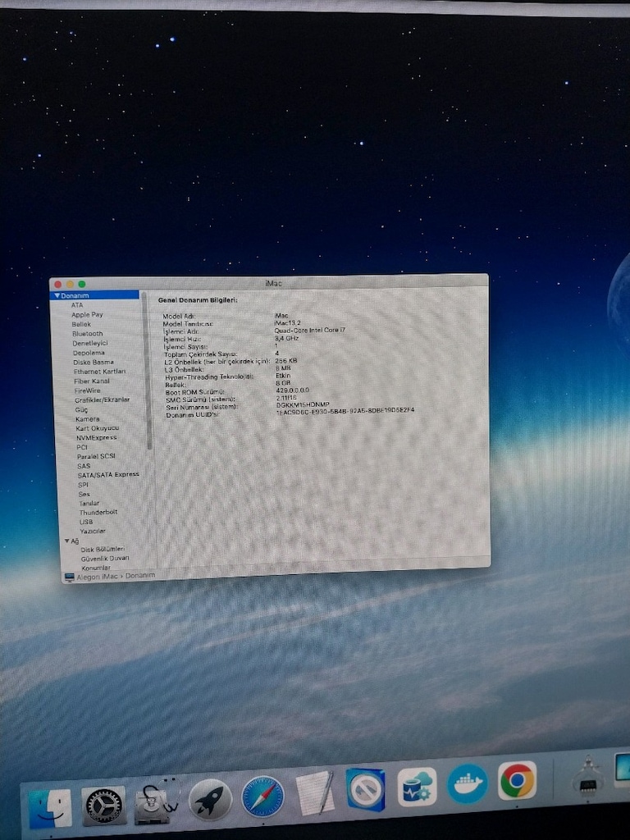Open the database cloud app icon in Dock
The image size is (630, 840).
[417, 786]
